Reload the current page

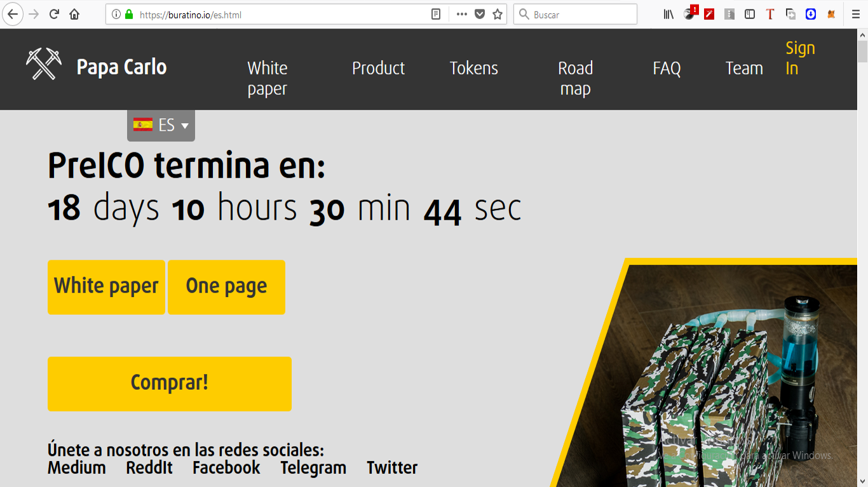tap(55, 14)
